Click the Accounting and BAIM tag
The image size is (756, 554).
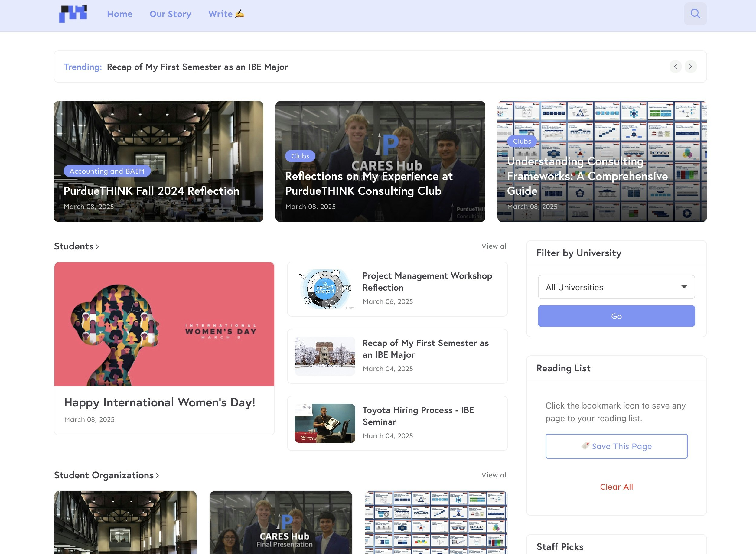coord(107,171)
